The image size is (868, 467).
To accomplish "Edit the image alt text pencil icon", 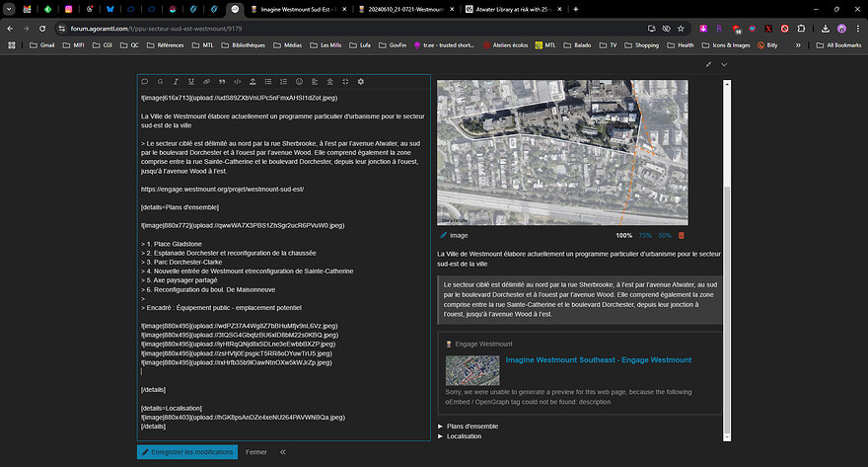I will pos(444,235).
